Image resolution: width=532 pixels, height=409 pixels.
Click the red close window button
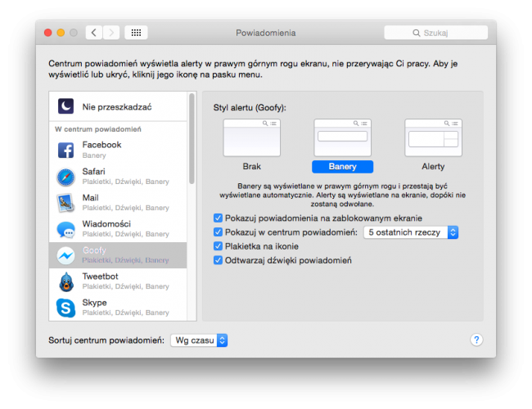click(47, 33)
